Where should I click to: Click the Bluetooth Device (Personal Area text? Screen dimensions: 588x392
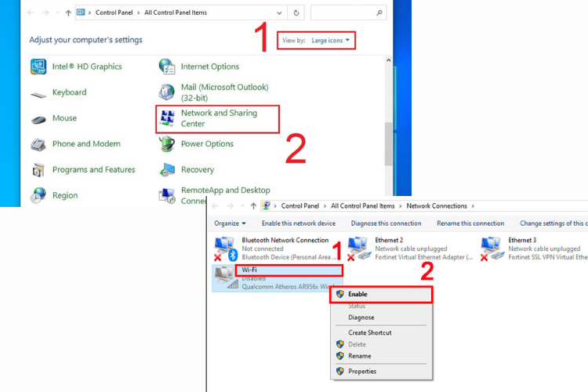coord(289,257)
